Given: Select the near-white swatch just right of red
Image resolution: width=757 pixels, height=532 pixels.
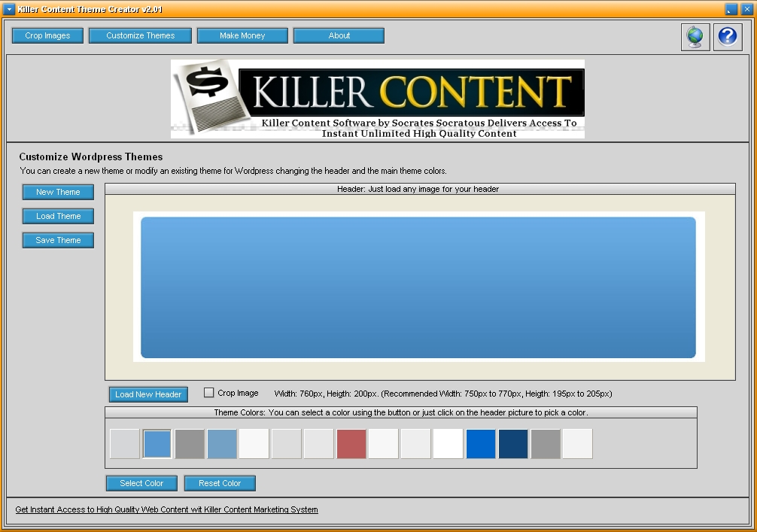Looking at the screenshot, I should [383, 444].
